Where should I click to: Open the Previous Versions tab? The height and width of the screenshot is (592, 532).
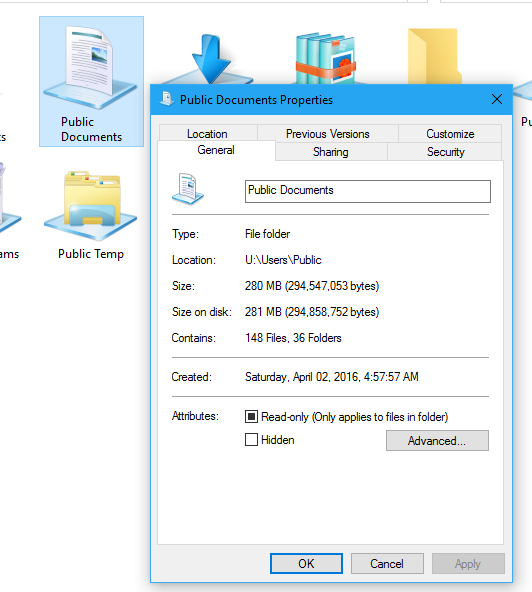[327, 134]
